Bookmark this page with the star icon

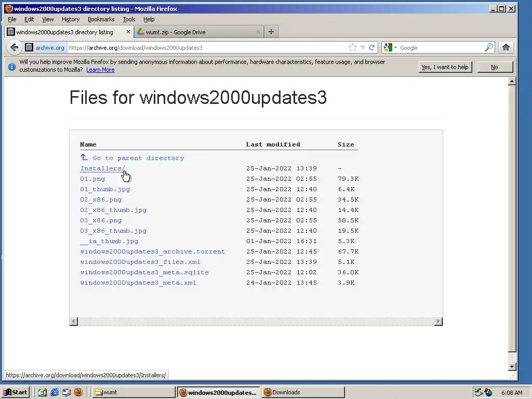[353, 47]
